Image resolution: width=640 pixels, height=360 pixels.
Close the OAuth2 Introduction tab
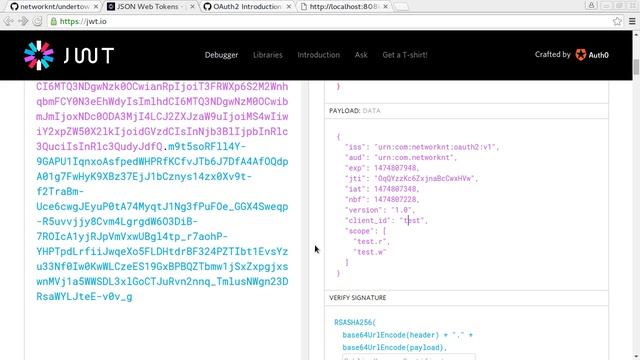[x=289, y=7]
